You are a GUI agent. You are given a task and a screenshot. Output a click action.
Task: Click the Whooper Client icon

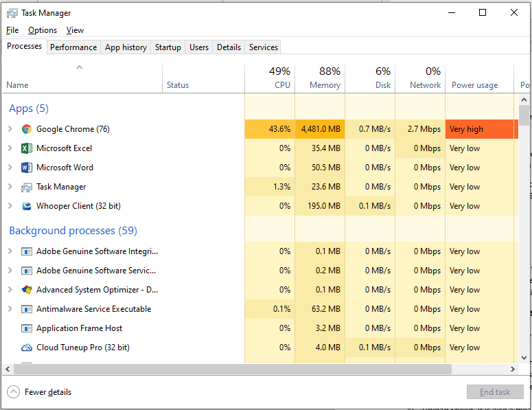point(27,206)
